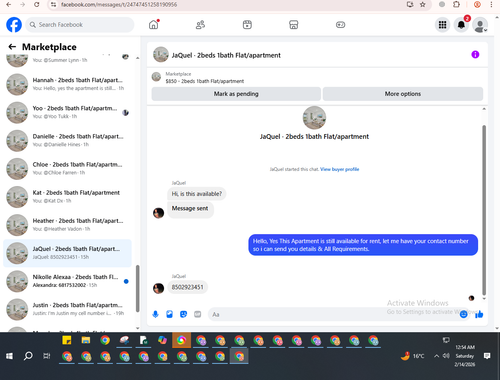Viewport: 500px width, 380px height.
Task: Click the volume speaker tray icon
Action: click(446, 356)
